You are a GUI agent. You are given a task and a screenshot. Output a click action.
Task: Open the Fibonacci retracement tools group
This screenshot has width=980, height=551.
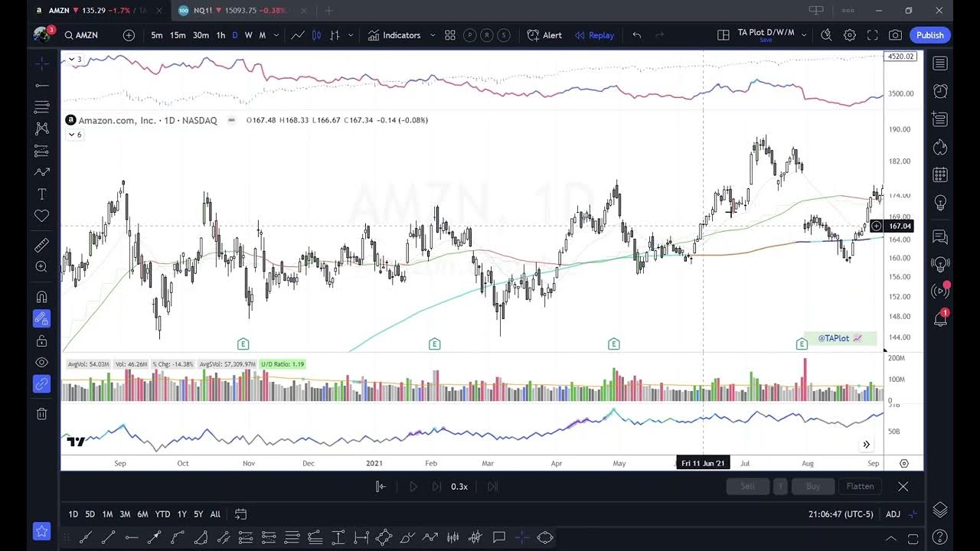pyautogui.click(x=42, y=107)
